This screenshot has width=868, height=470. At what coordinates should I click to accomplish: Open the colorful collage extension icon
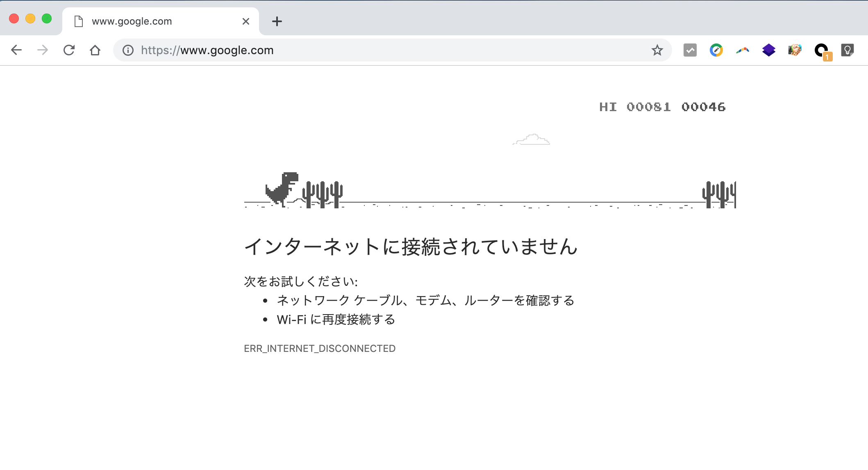(795, 50)
